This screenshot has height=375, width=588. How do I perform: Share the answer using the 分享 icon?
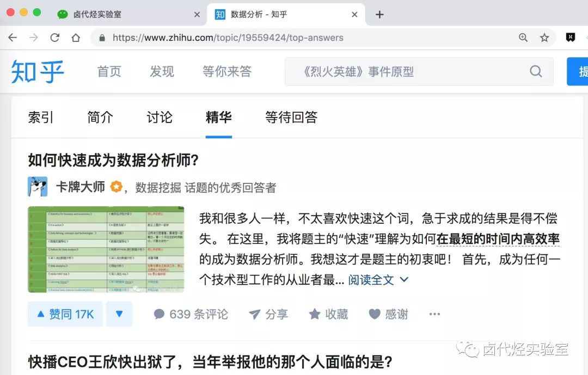click(x=253, y=313)
